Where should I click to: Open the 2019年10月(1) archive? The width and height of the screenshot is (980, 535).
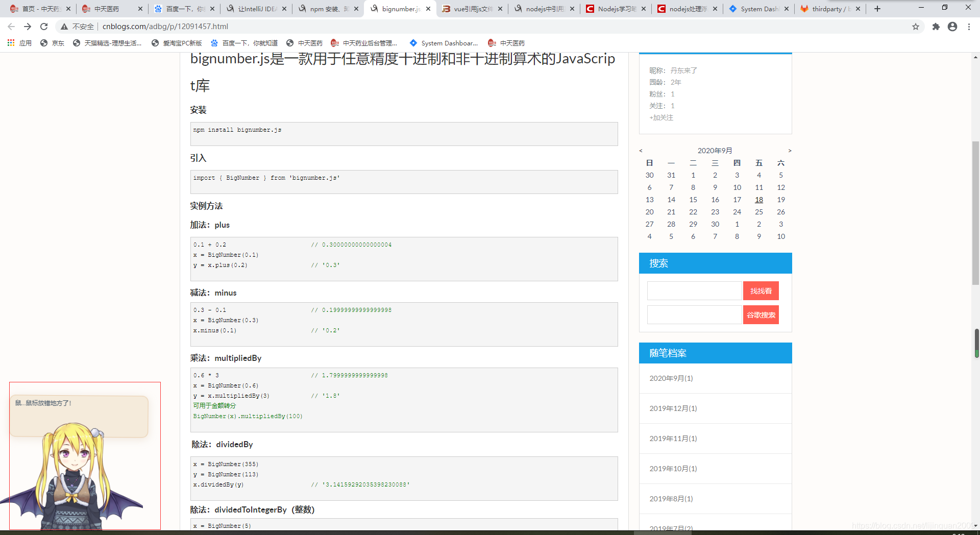[673, 469]
